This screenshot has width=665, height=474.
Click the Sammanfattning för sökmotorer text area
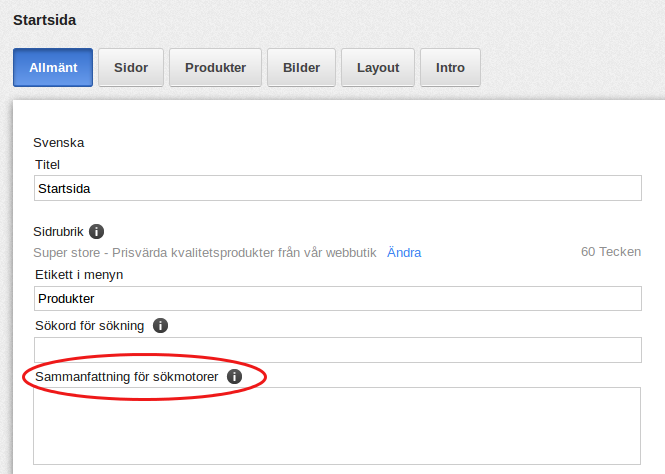tap(337, 426)
